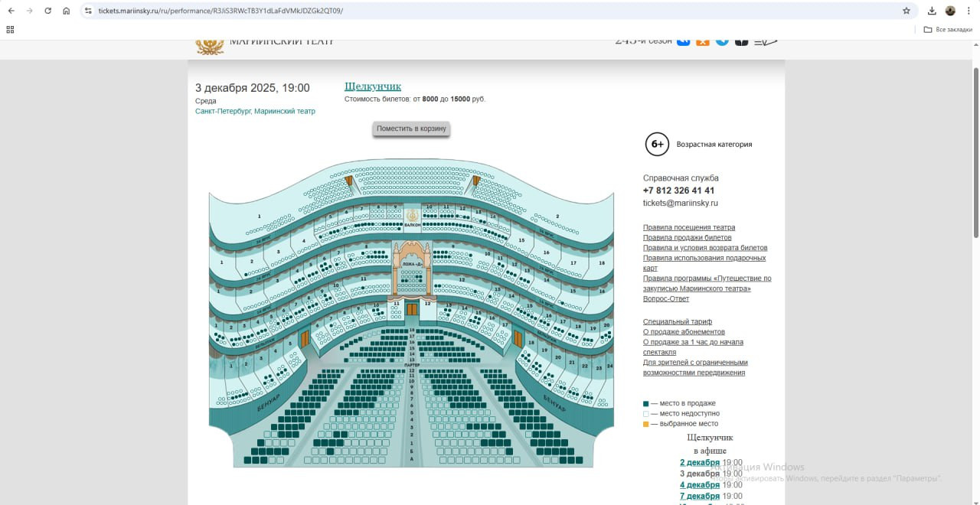The width and height of the screenshot is (980, 505).
Task: Reload the ticket page
Action: [47, 11]
